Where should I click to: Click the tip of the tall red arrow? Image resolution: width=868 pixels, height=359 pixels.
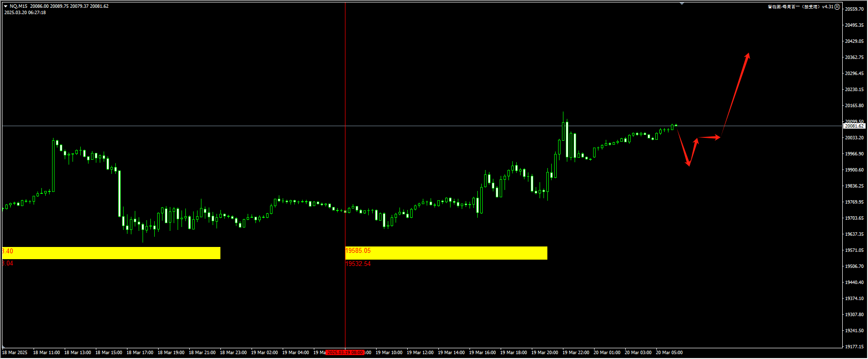[x=748, y=54]
